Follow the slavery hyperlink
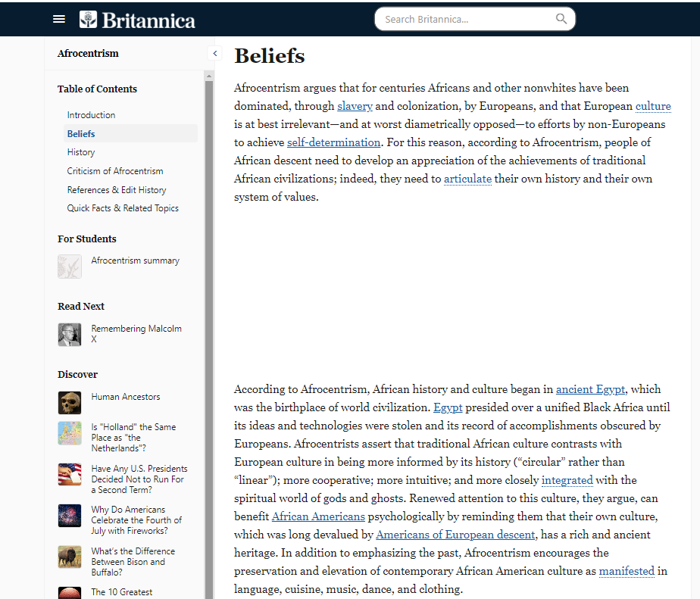The width and height of the screenshot is (700, 599). (x=355, y=106)
